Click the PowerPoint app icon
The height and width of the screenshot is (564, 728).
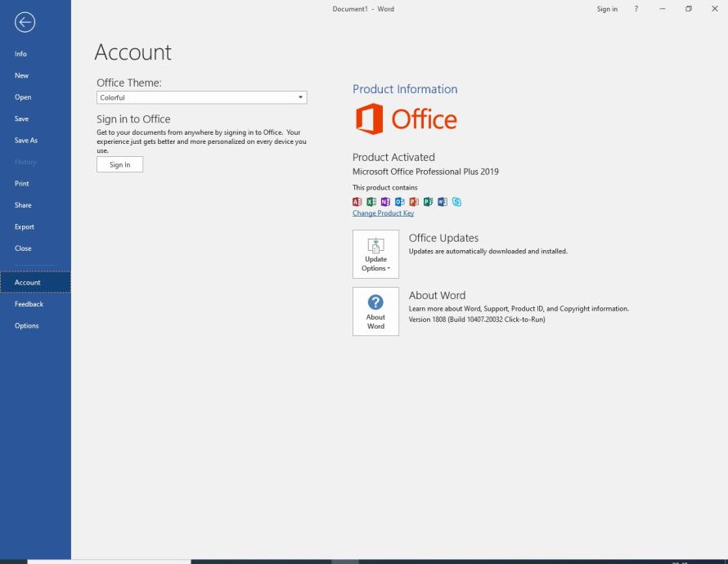coord(414,202)
